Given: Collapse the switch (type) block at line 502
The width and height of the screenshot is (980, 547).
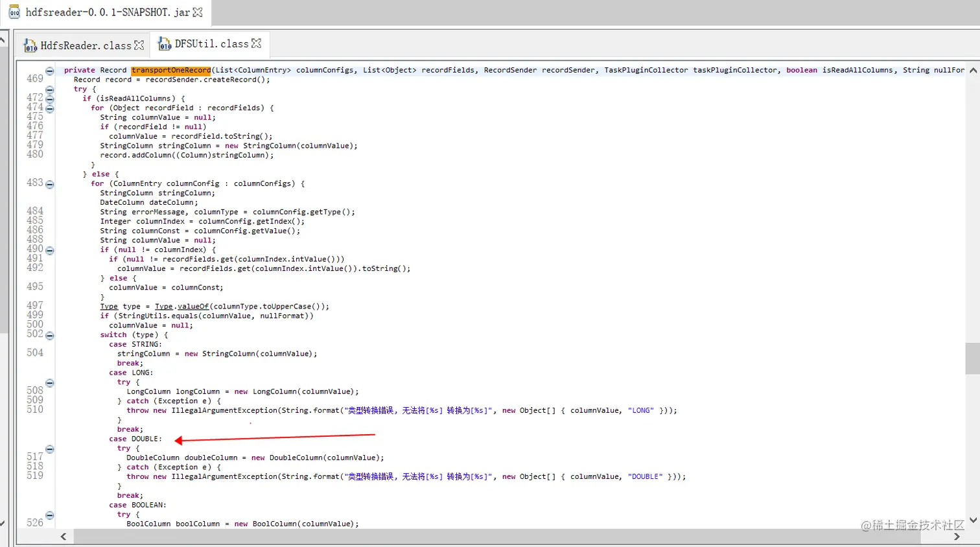Looking at the screenshot, I should (50, 336).
